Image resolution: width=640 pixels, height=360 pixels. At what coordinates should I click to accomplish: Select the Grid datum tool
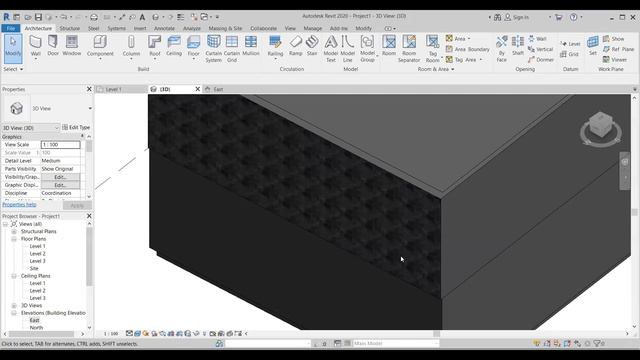coord(570,54)
